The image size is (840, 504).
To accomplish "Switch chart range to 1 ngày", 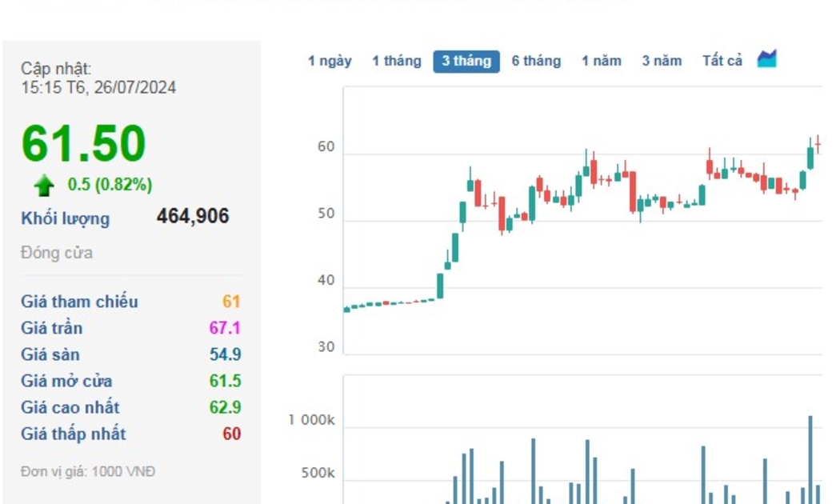I will coord(330,61).
